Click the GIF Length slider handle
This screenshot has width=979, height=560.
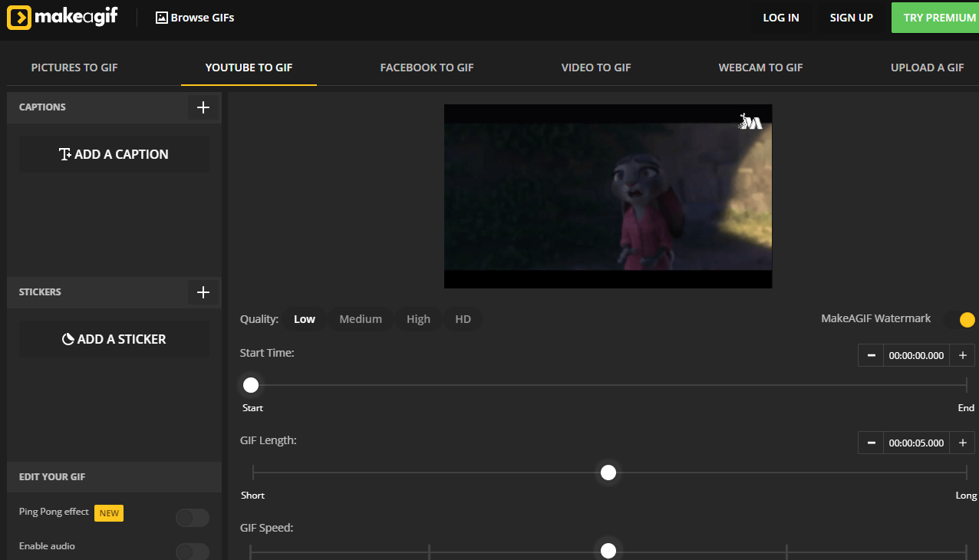pos(608,473)
